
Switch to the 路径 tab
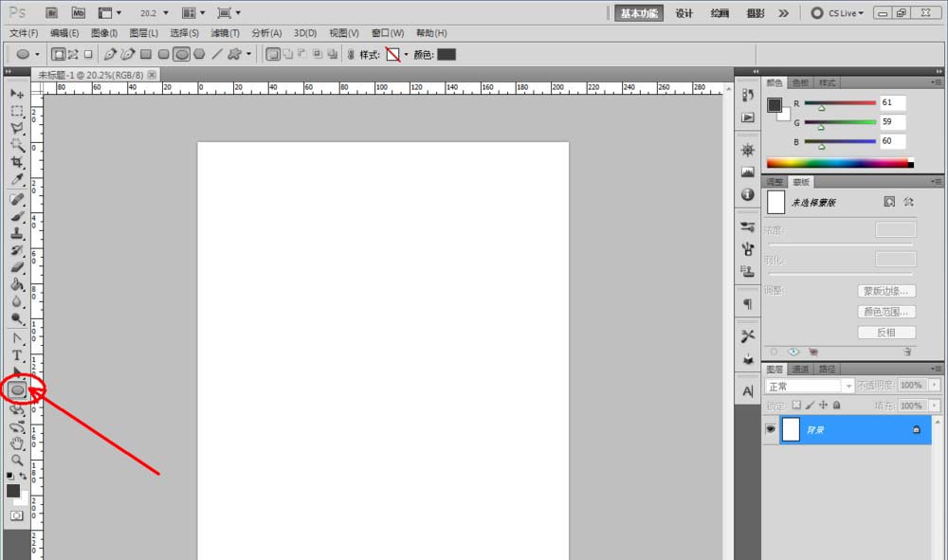827,369
